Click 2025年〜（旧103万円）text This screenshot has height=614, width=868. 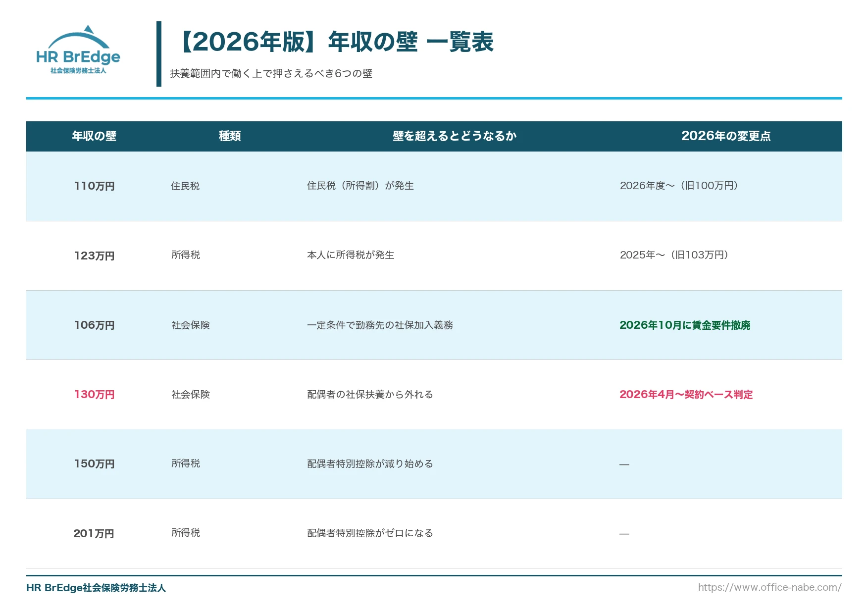pyautogui.click(x=675, y=255)
